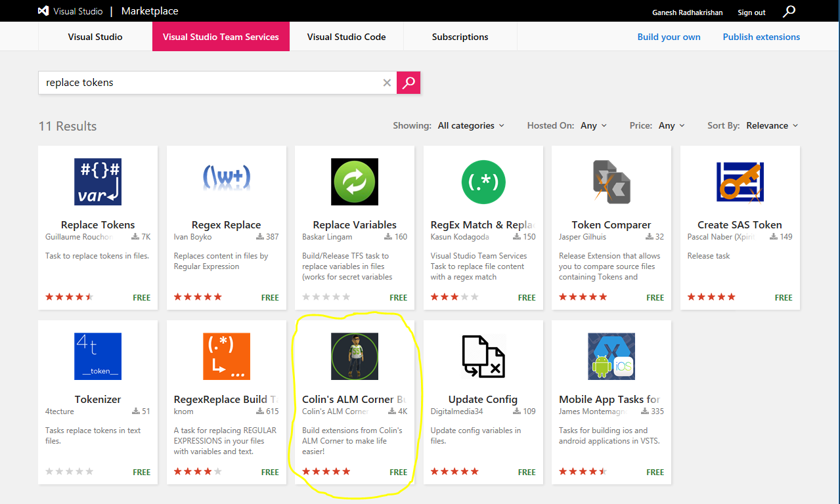Image resolution: width=840 pixels, height=504 pixels.
Task: Click the FREE label on Create SAS Token card
Action: coord(784,297)
